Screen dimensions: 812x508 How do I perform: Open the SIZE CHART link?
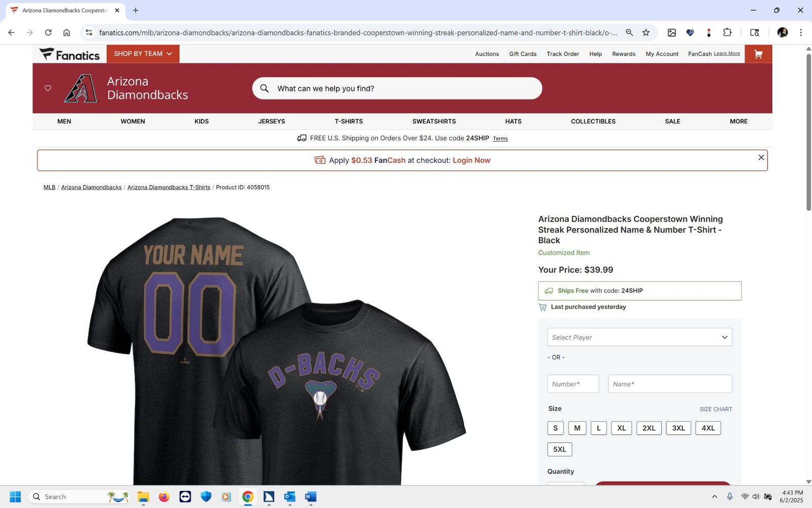coord(716,409)
